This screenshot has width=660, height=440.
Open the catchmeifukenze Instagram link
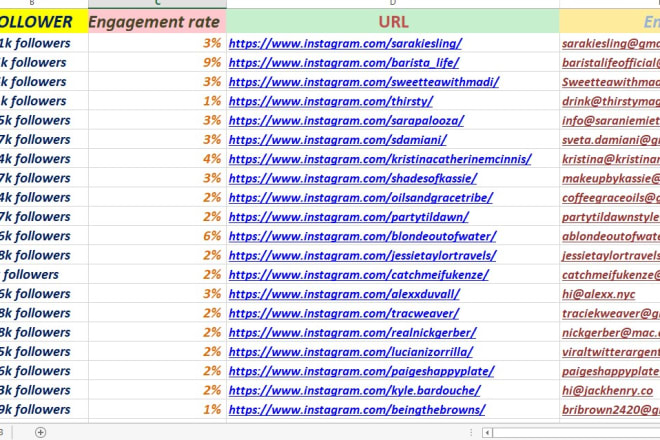click(359, 275)
